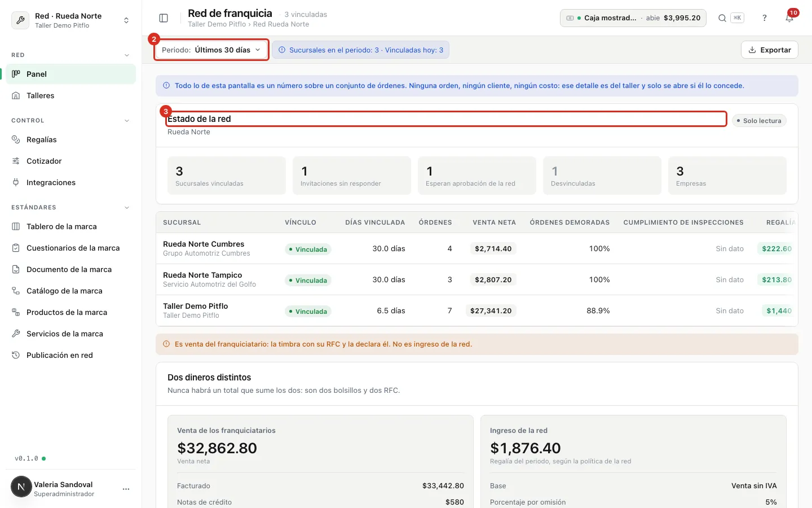Open Regalías from the sidebar
812x508 pixels.
(71, 139)
